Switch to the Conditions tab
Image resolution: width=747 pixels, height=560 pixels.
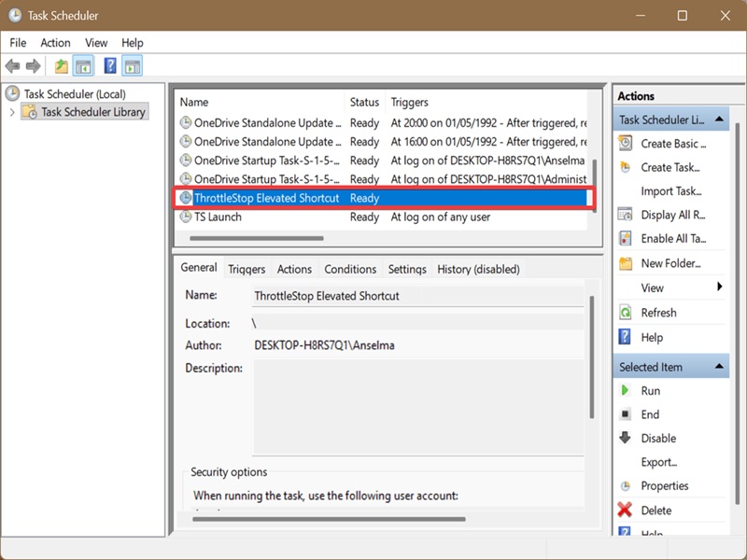[x=350, y=269]
